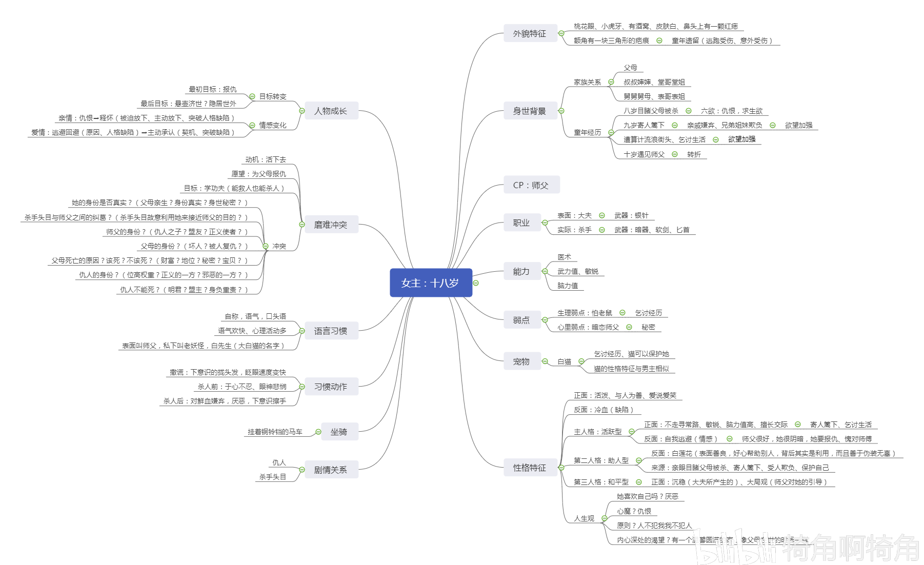
Task: Select the 最初目标：报仇 topic
Action: click(213, 89)
